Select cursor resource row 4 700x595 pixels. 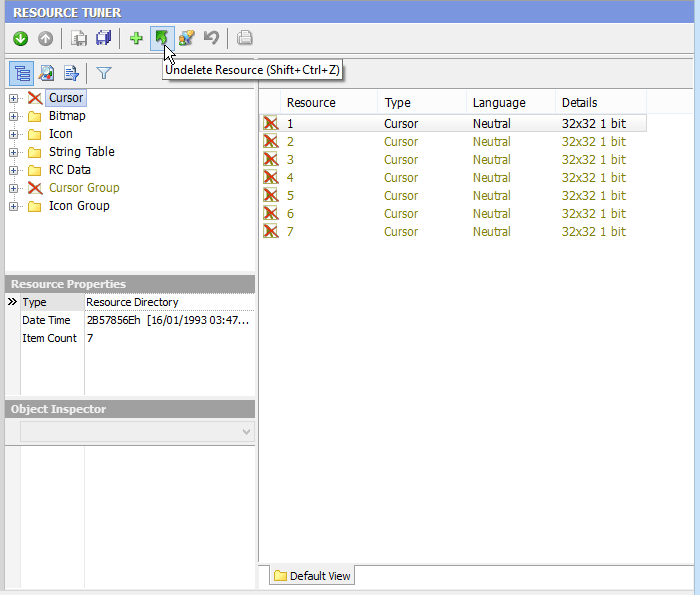click(453, 177)
